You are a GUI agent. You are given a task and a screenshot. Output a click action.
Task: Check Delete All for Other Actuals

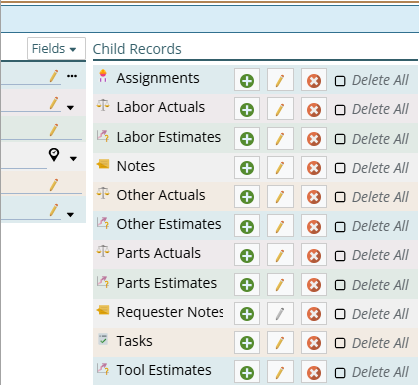point(340,197)
